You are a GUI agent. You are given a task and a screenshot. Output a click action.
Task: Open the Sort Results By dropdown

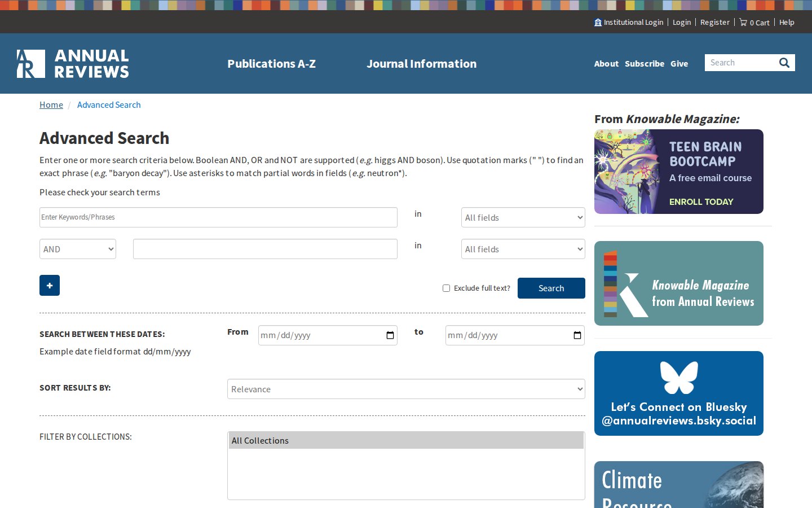pyautogui.click(x=406, y=389)
